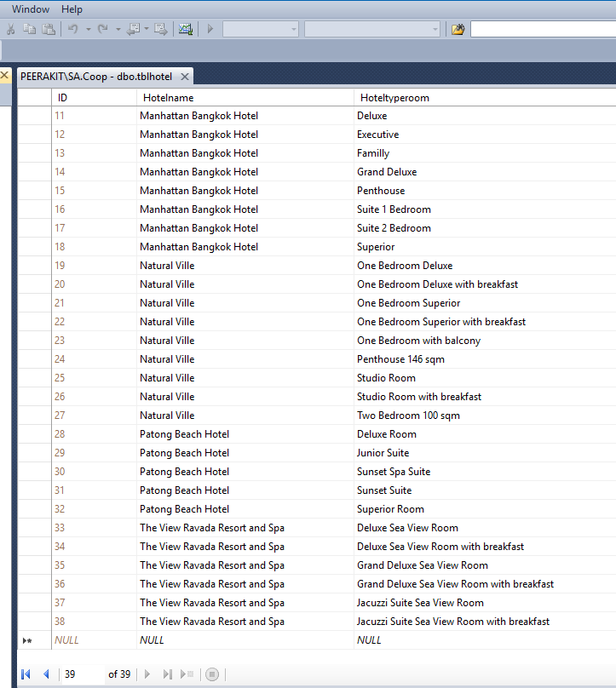Viewport: 616px width, 688px height.
Task: Open the Window menu
Action: click(31, 9)
